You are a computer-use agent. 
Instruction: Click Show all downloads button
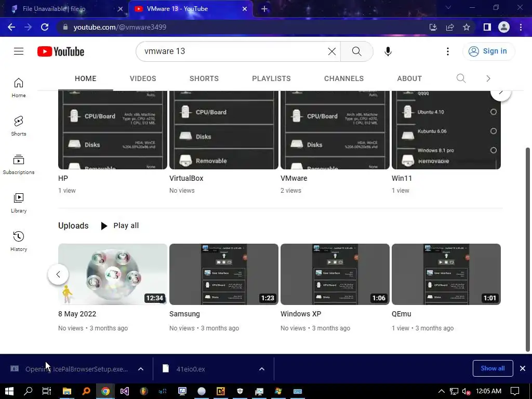[x=493, y=368]
